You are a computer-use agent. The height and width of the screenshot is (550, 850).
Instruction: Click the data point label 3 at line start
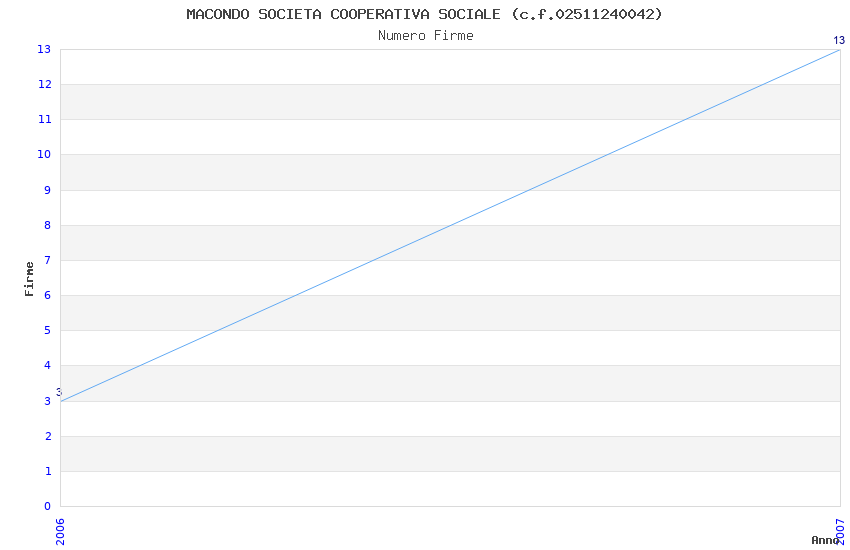(x=59, y=392)
